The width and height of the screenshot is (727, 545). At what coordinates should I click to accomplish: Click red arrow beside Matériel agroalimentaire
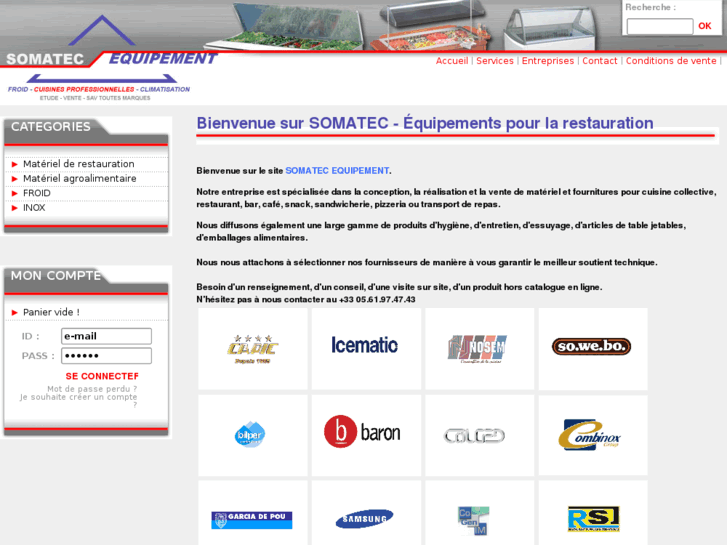click(14, 179)
